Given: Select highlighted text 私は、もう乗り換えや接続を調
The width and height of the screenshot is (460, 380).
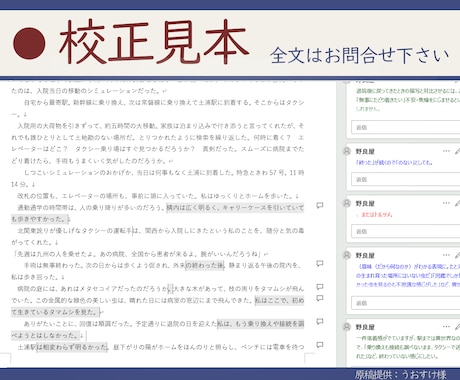Looking at the screenshot, I should pos(261,324).
